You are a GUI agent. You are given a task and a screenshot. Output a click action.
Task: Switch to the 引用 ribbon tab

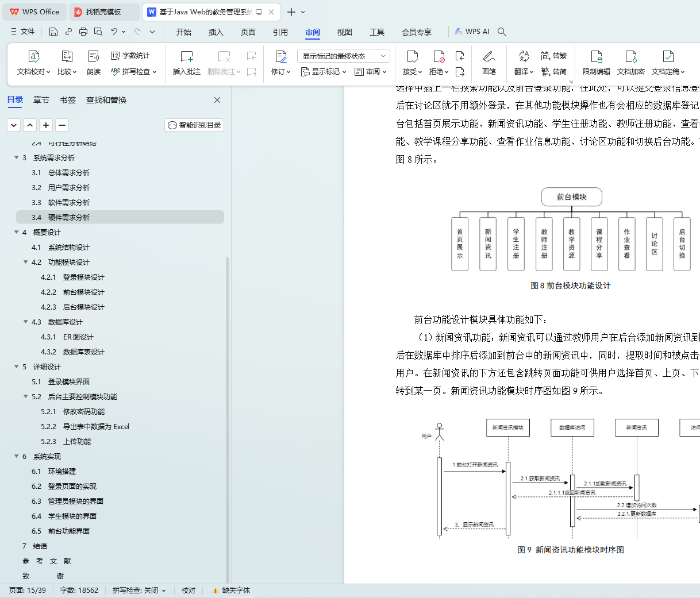click(x=280, y=32)
